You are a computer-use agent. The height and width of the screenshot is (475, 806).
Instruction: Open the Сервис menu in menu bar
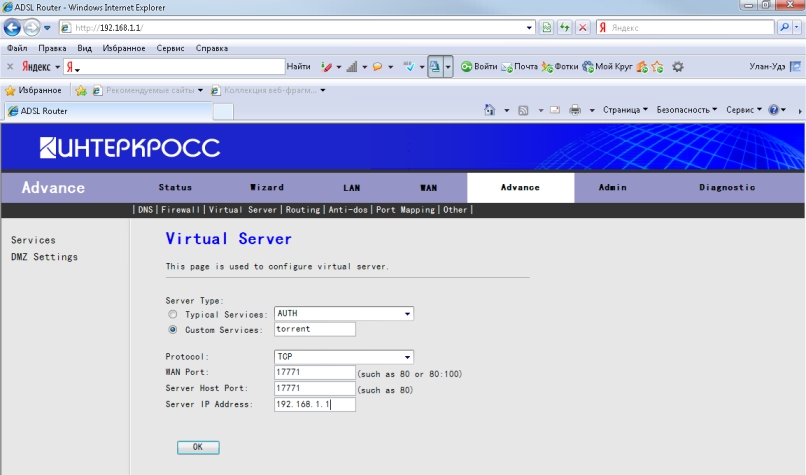coord(170,48)
